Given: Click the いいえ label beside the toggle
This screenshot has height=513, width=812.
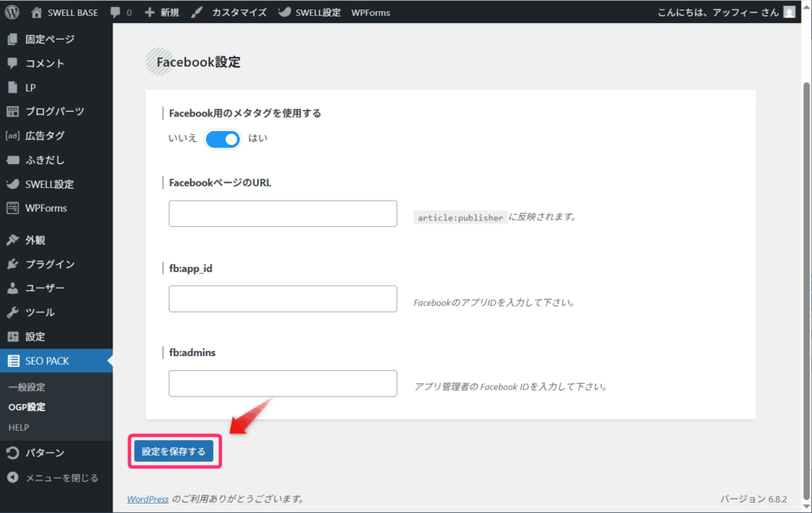Looking at the screenshot, I should coord(183,138).
